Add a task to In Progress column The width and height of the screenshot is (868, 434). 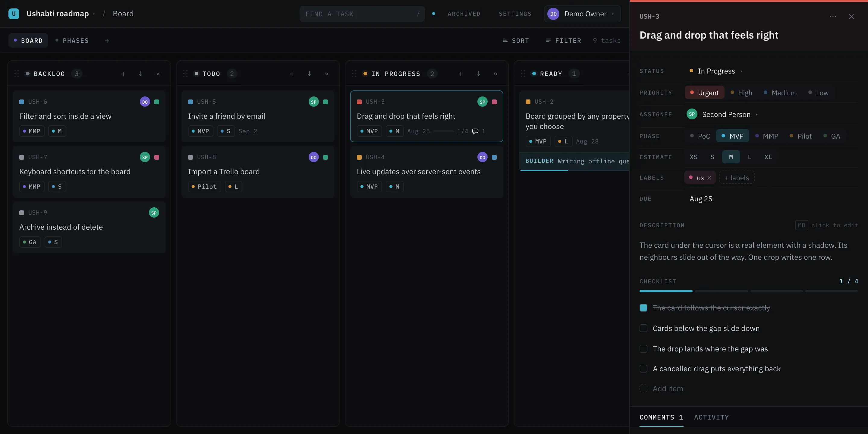click(x=461, y=74)
